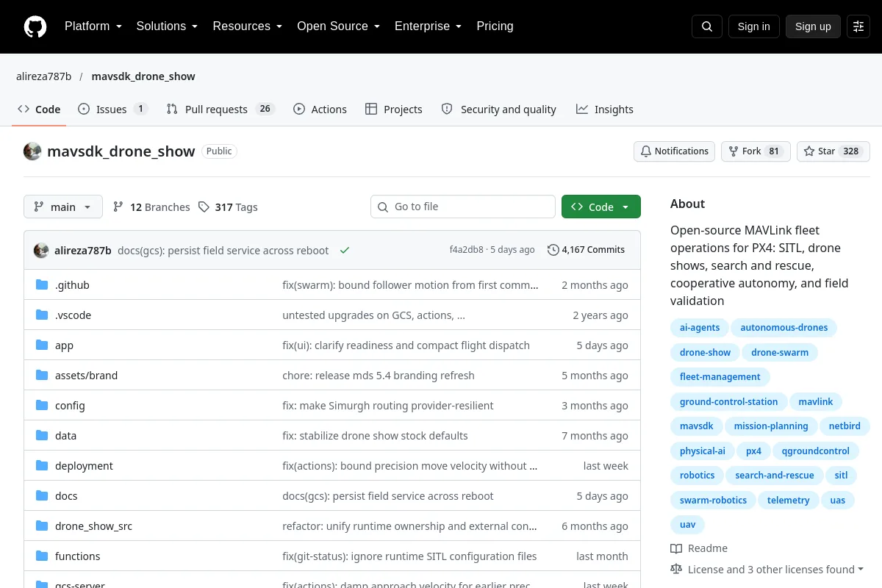Open the search magnifier in header
Image resolution: width=882 pixels, height=588 pixels.
707,26
